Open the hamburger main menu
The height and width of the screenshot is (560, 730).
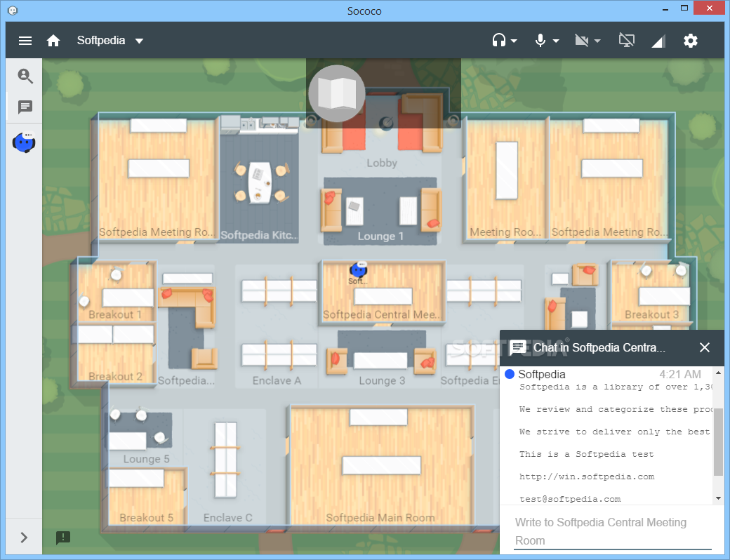tap(25, 41)
